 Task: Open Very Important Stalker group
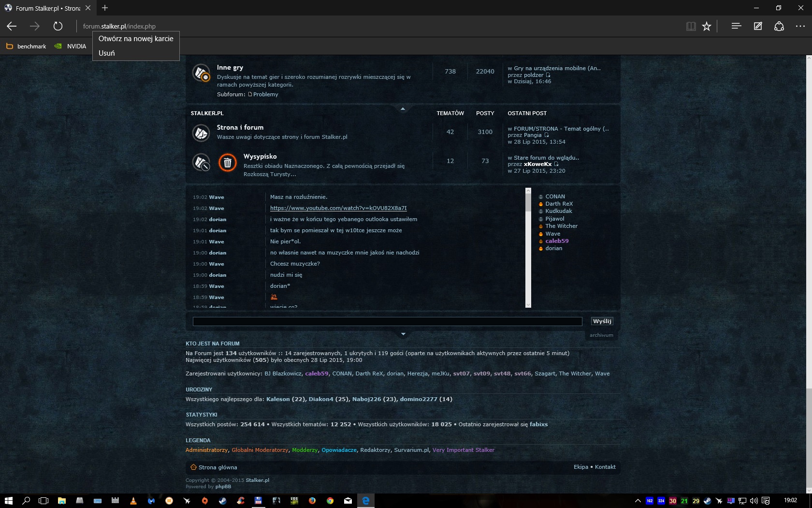(x=463, y=450)
